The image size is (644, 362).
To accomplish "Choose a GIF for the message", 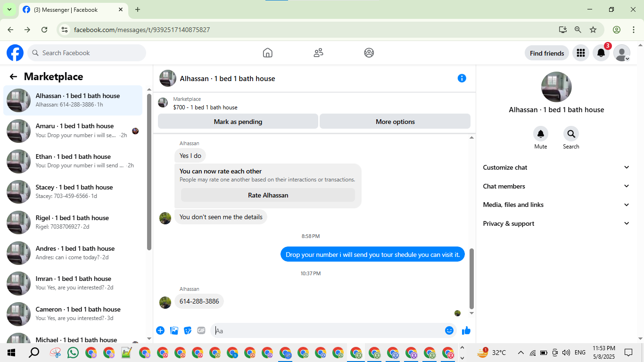I will pos(201,330).
